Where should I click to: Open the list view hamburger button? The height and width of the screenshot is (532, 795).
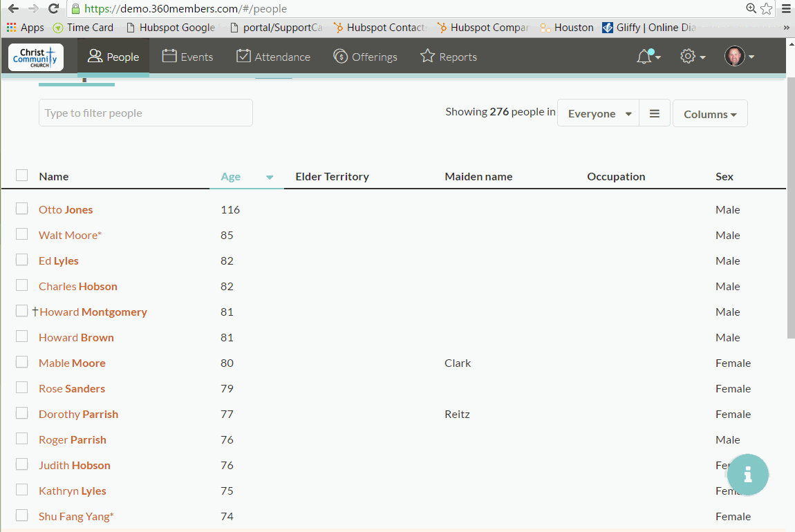pyautogui.click(x=655, y=113)
